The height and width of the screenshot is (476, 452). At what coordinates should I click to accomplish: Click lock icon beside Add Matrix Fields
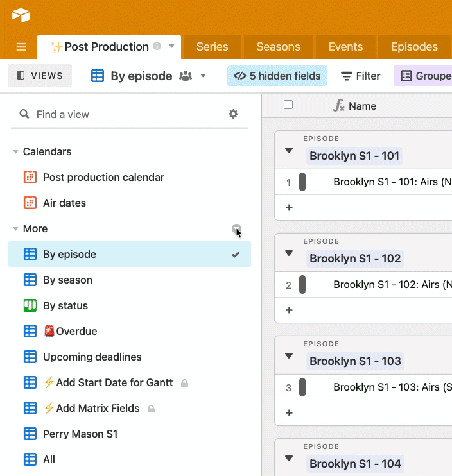pos(151,409)
